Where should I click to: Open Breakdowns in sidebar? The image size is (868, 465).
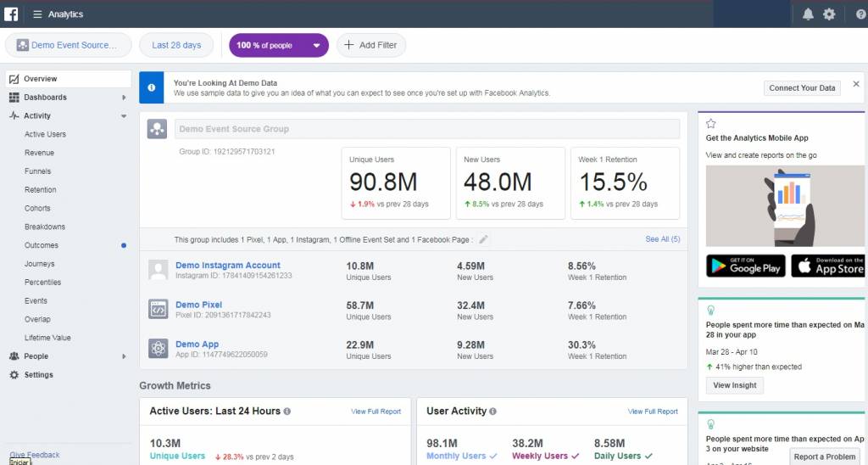coord(45,227)
